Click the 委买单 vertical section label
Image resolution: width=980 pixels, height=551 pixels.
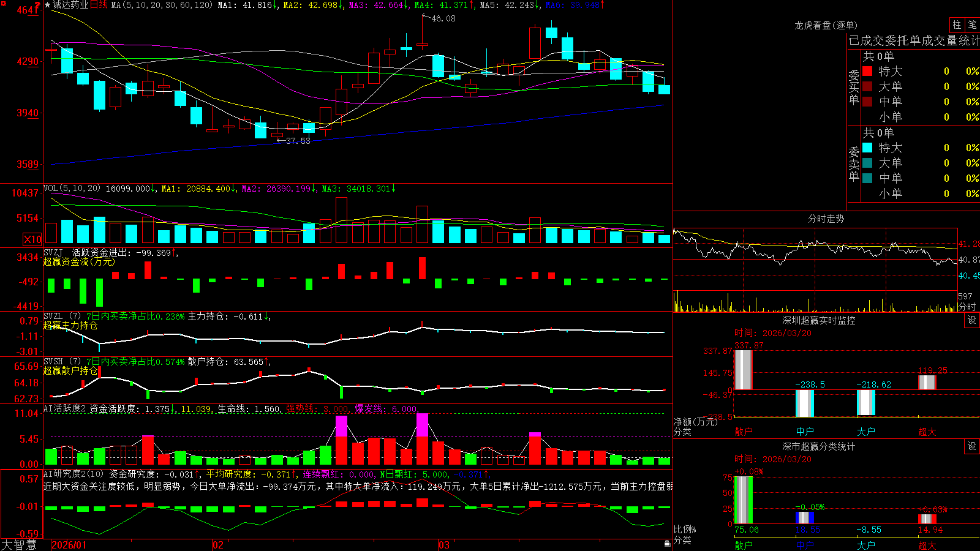click(854, 88)
